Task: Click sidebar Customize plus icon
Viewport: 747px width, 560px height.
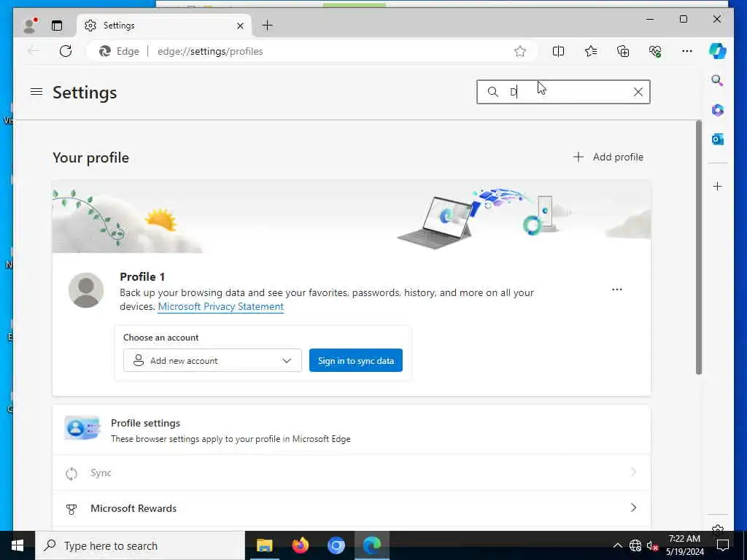Action: tap(718, 186)
